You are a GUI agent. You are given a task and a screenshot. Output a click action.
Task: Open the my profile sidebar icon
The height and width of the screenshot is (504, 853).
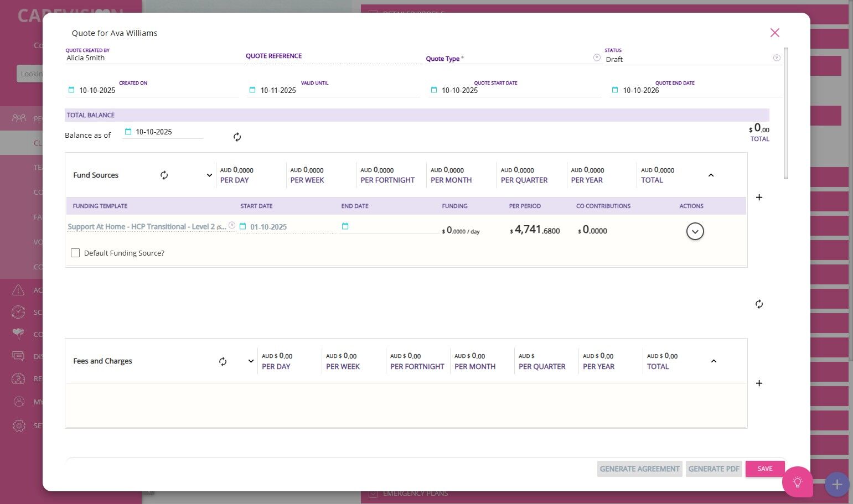(18, 402)
